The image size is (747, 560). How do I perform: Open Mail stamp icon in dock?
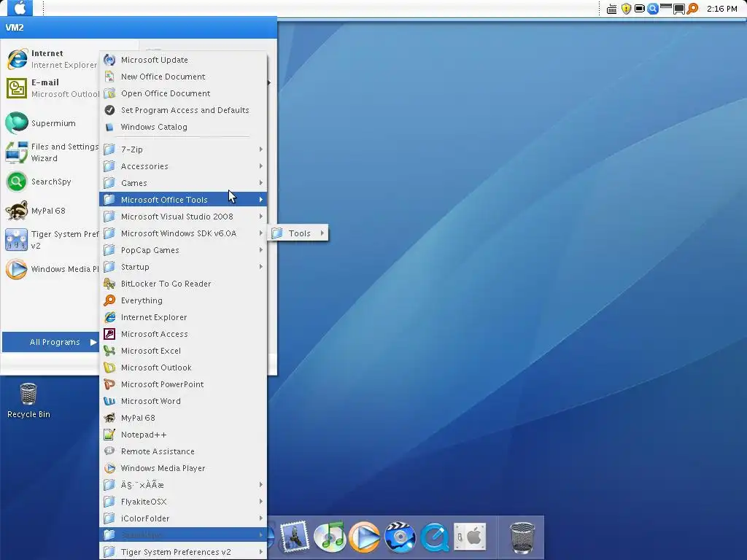point(295,536)
